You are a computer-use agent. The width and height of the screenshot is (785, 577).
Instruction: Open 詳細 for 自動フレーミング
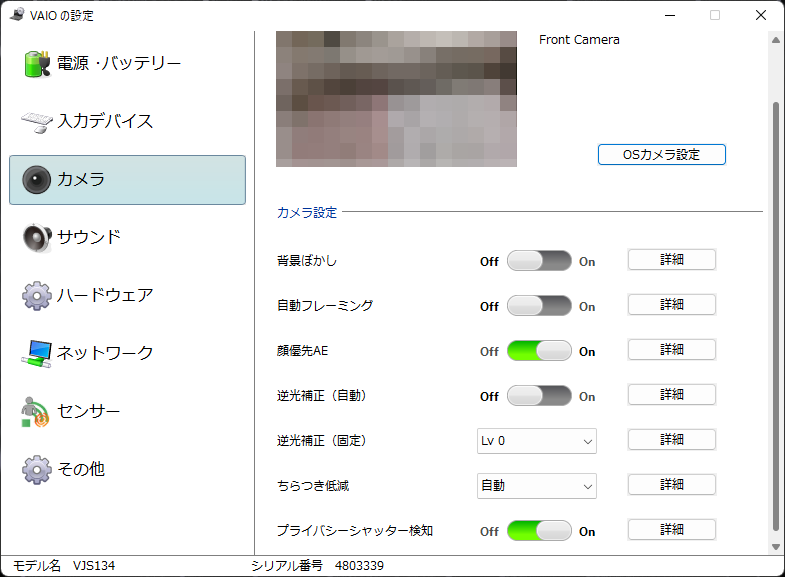672,305
